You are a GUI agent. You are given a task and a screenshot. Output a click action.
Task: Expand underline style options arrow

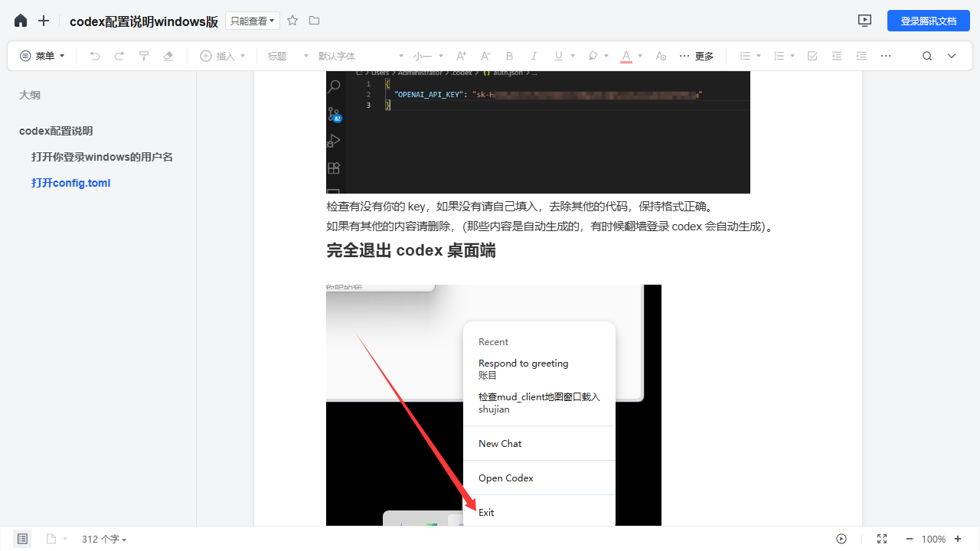pos(573,56)
